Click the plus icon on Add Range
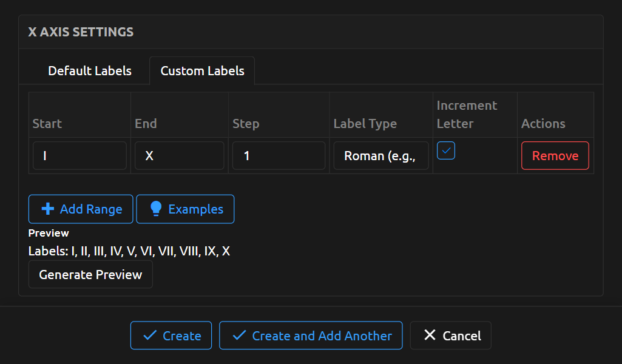The height and width of the screenshot is (364, 622). (x=47, y=209)
